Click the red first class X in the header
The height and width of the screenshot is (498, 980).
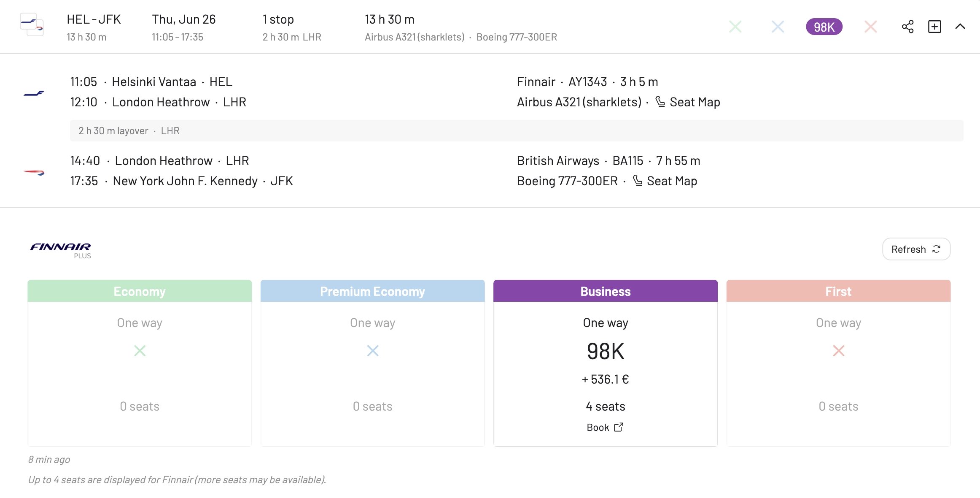click(870, 27)
